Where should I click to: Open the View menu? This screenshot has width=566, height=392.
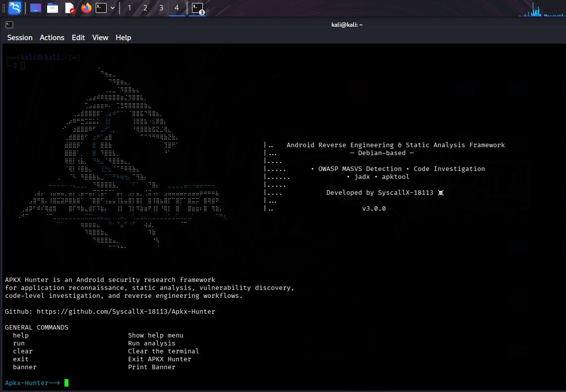click(x=100, y=38)
